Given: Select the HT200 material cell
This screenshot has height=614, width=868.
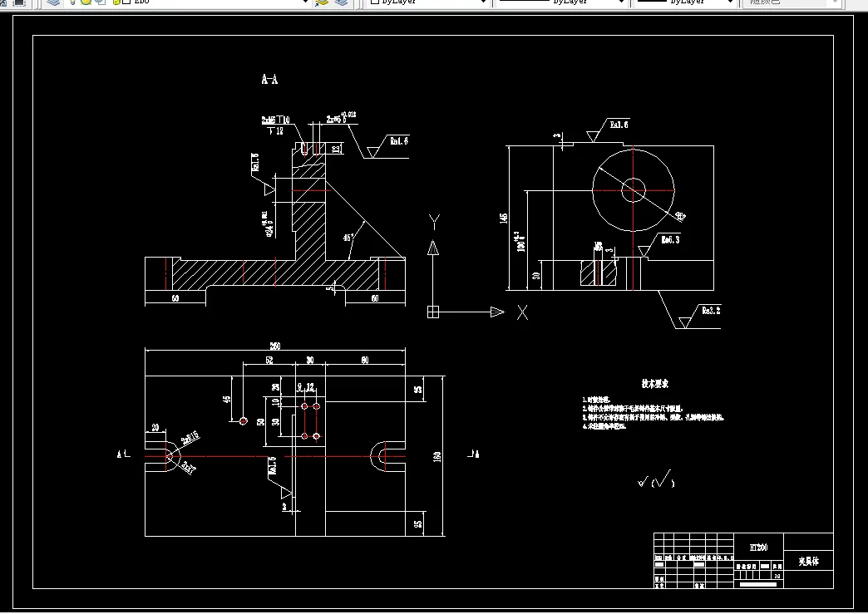Looking at the screenshot, I should click(759, 548).
